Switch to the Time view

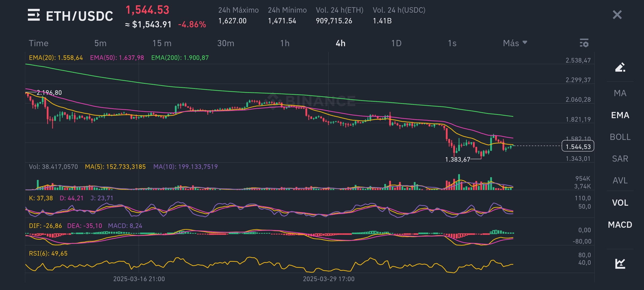pyautogui.click(x=39, y=43)
